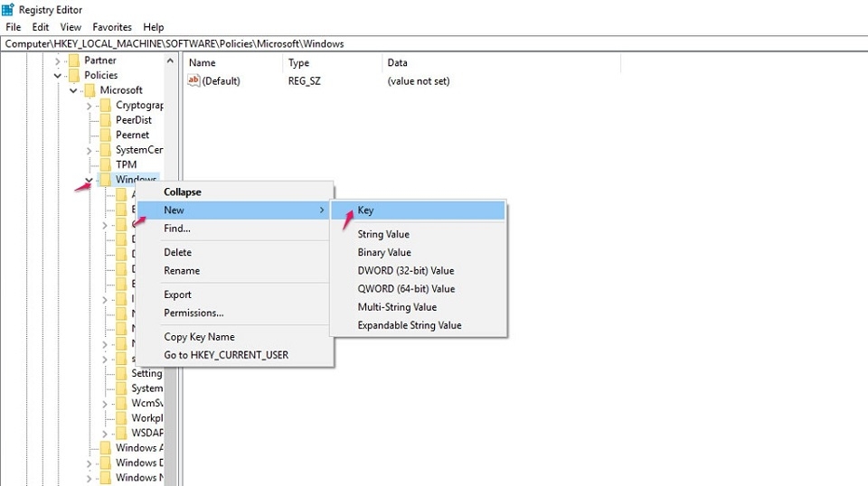Click Rename in the context menu
Screen dimensions: 868x486
(182, 270)
